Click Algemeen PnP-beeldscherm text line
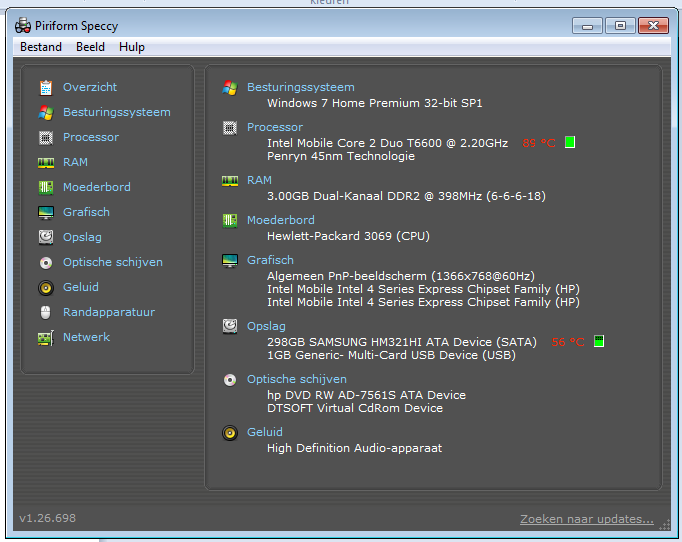The width and height of the screenshot is (682, 542). click(x=401, y=277)
